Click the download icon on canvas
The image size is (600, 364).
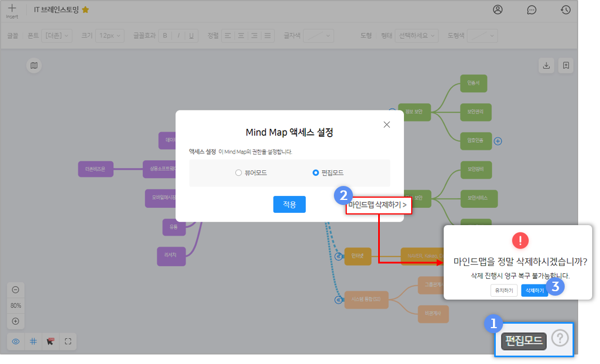coord(546,66)
